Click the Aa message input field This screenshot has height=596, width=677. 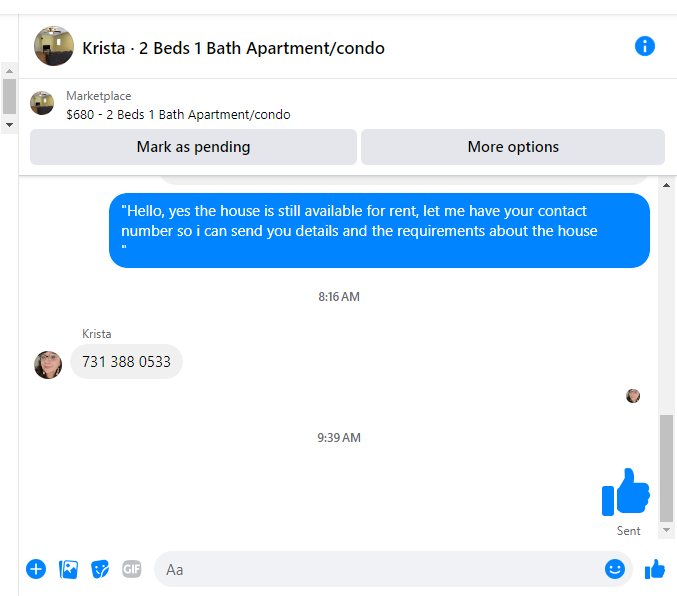[382, 569]
